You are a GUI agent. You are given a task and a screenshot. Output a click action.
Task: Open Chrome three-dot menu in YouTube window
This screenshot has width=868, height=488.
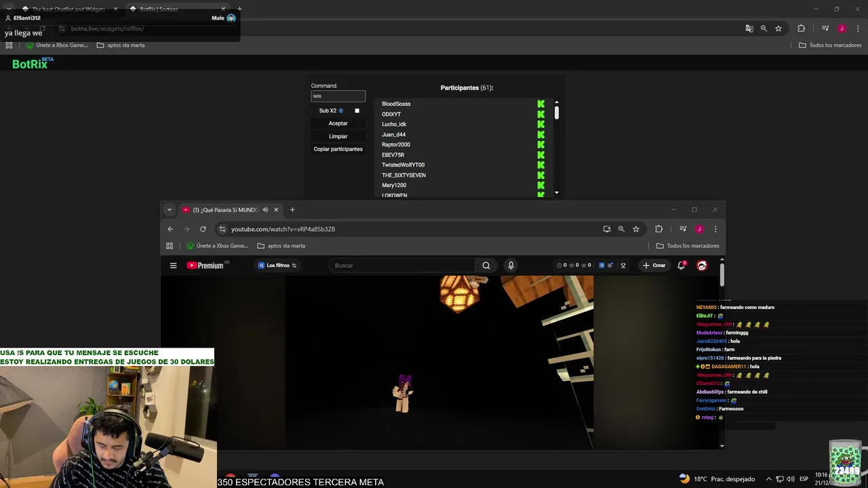(715, 229)
